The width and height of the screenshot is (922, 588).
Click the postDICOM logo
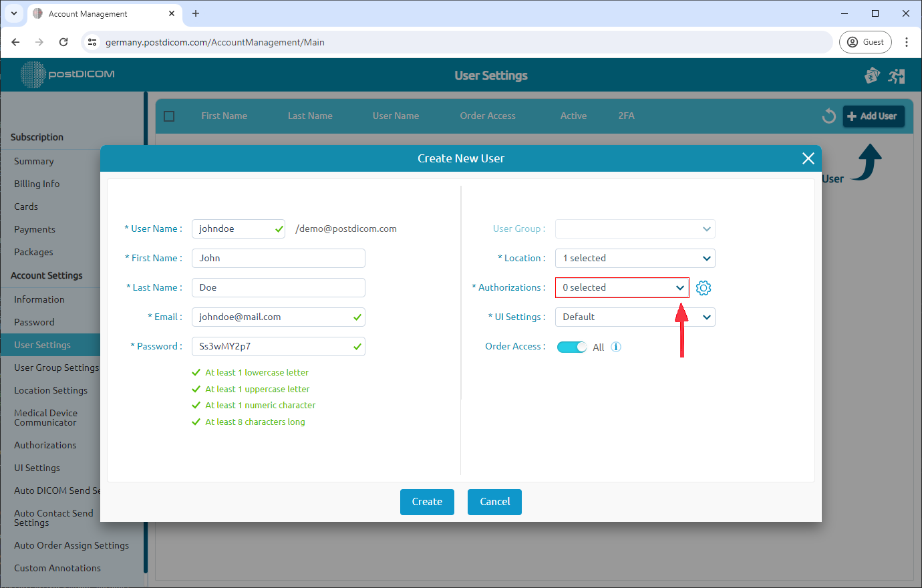point(67,75)
